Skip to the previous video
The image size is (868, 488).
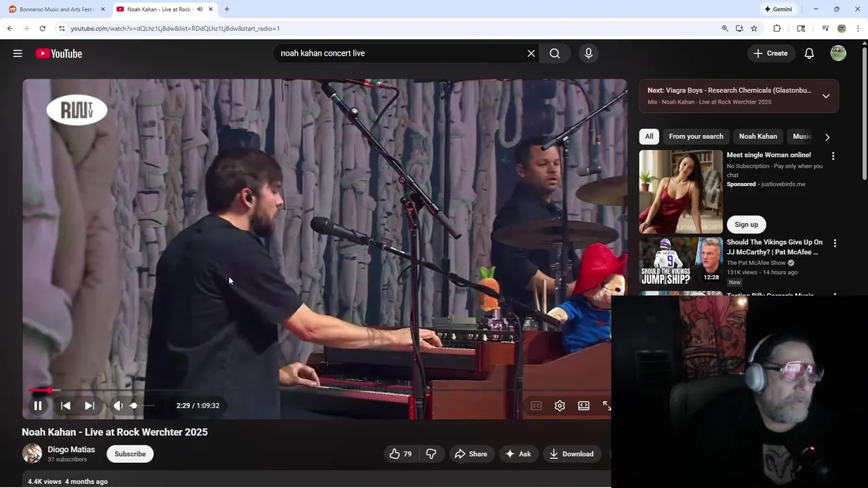click(65, 405)
